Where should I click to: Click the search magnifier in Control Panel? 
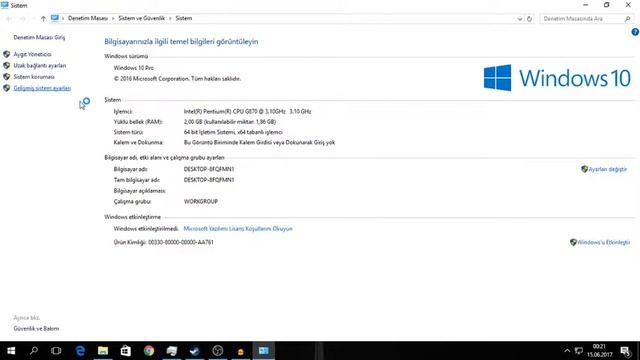pyautogui.click(x=627, y=19)
